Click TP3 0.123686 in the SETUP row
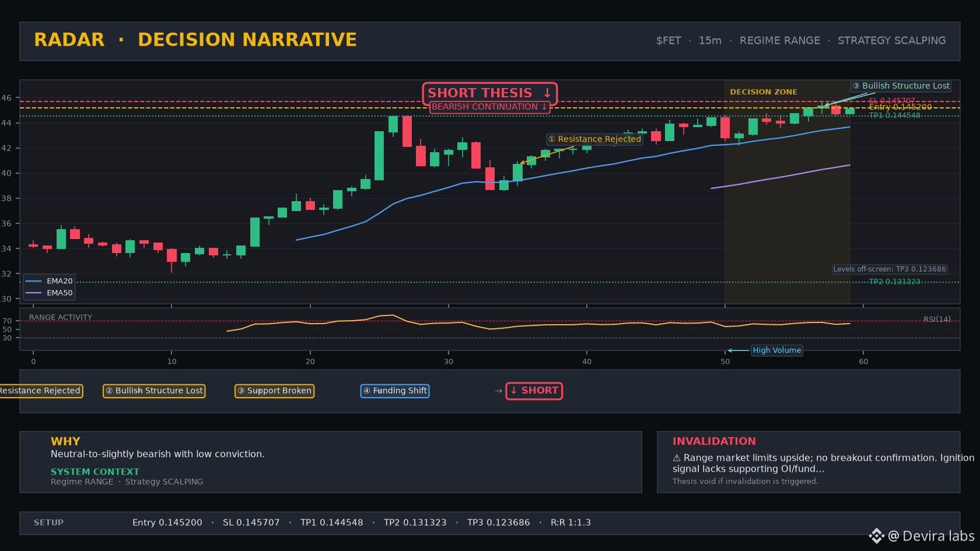The image size is (980, 551). pos(499,522)
